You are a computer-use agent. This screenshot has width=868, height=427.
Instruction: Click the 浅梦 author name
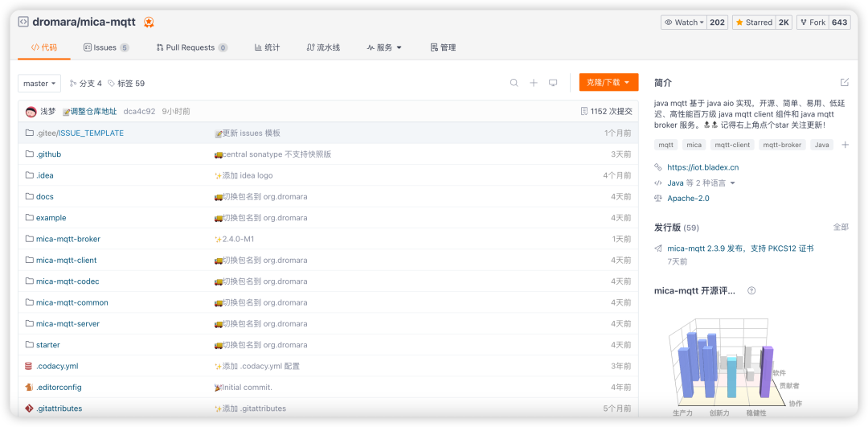point(48,111)
